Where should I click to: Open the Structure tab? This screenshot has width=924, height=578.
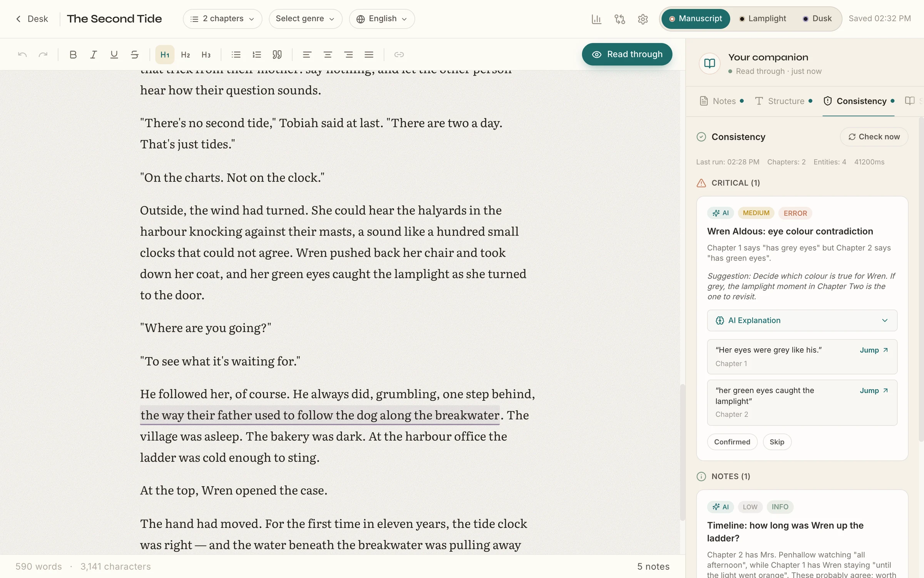pyautogui.click(x=783, y=101)
